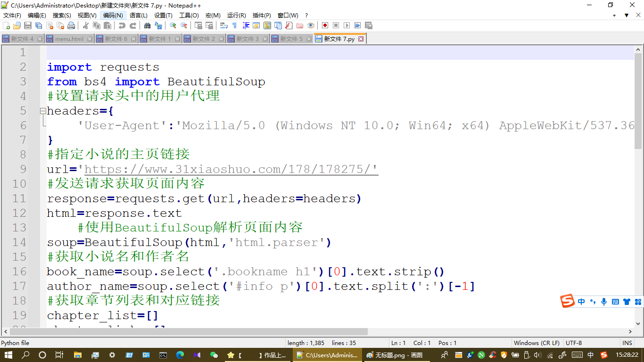The image size is (644, 362).
Task: Click Sogou toolbar microphone icon
Action: [x=604, y=302]
